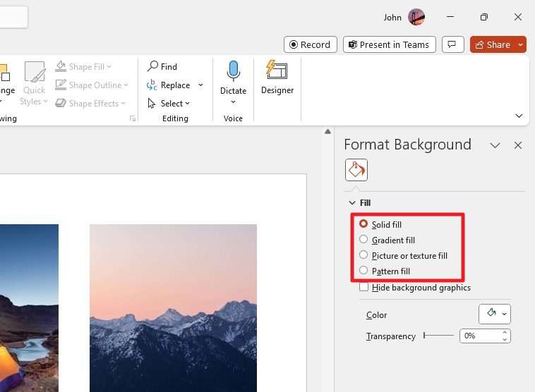Open the Share dropdown arrow
This screenshot has height=392, width=535.
coord(521,44)
